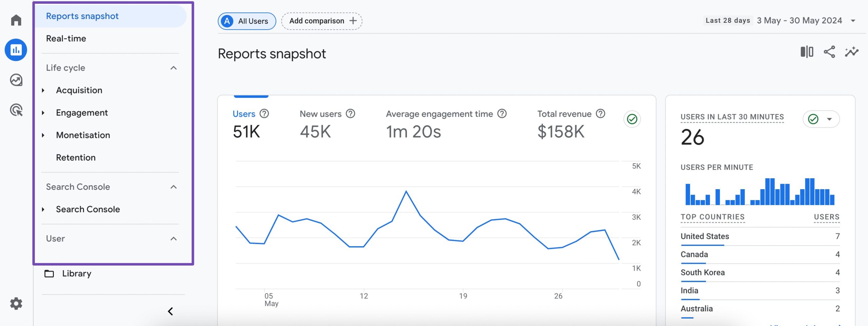Click the USERS column header

pos(827,217)
